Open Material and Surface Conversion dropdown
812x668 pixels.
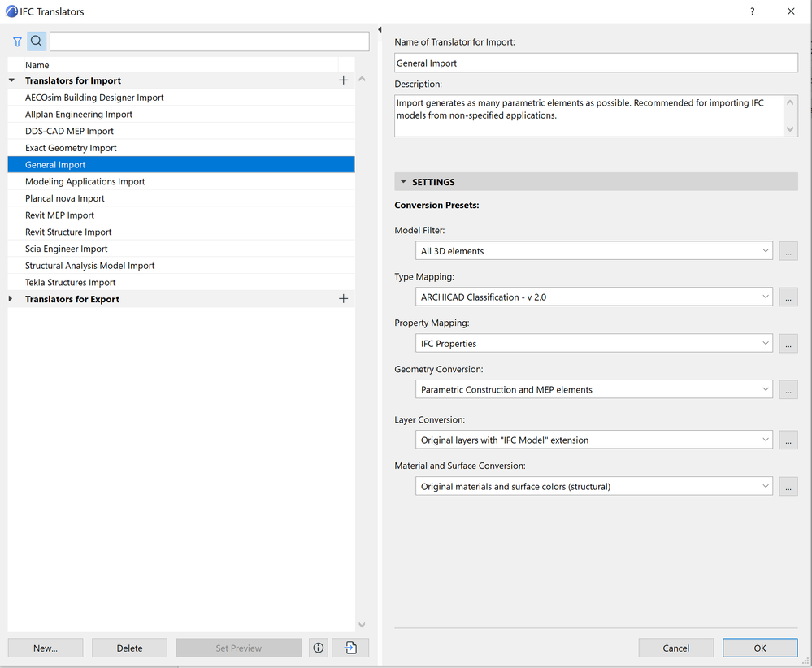593,487
